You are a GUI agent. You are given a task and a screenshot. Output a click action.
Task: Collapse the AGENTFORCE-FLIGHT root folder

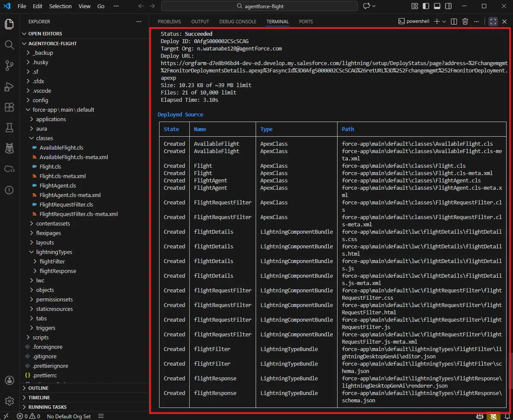click(84, 44)
